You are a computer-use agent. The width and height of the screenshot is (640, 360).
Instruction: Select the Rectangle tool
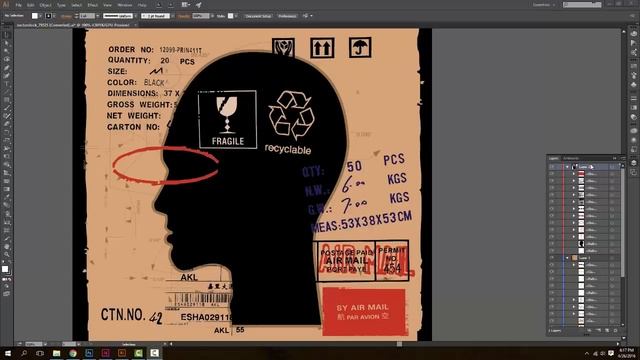(7, 100)
